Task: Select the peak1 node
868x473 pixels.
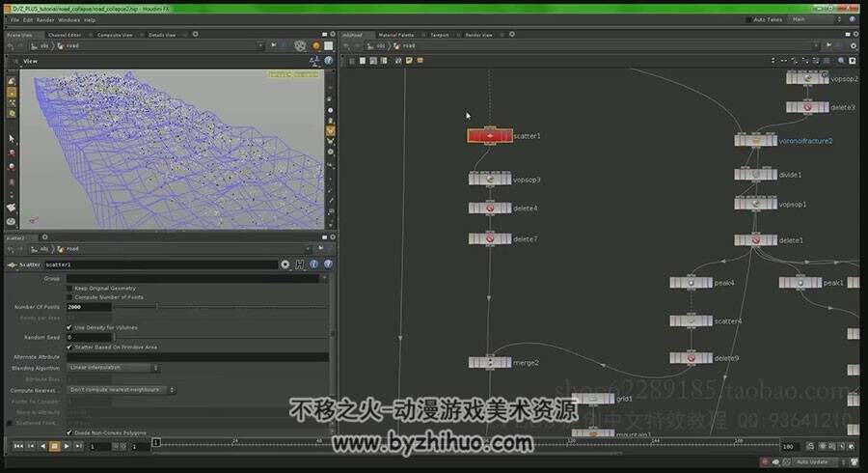Action: 800,283
